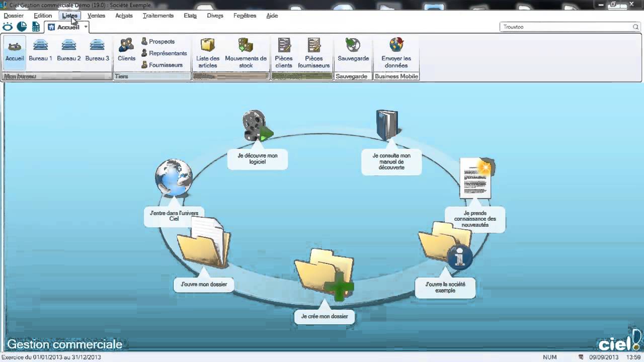Open Mouvements de stock

[x=246, y=53]
